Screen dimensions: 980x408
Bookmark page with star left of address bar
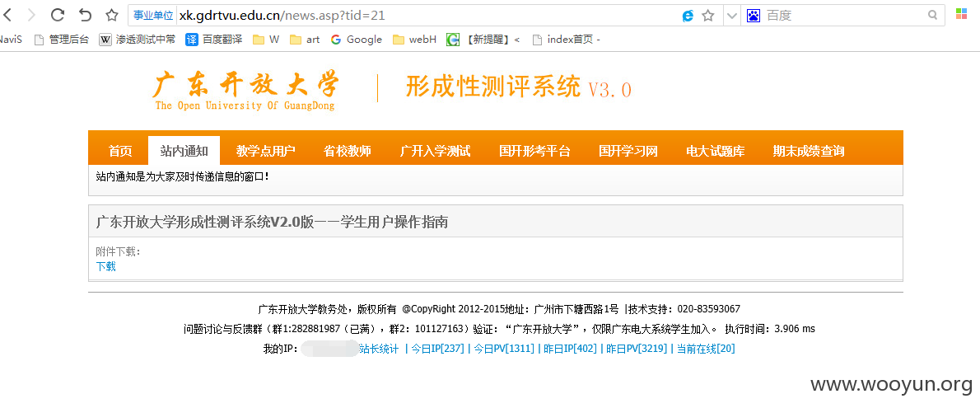pyautogui.click(x=112, y=16)
